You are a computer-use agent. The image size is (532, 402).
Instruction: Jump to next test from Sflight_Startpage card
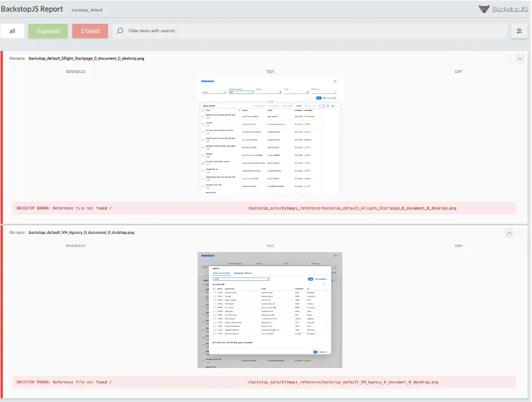coord(520,58)
